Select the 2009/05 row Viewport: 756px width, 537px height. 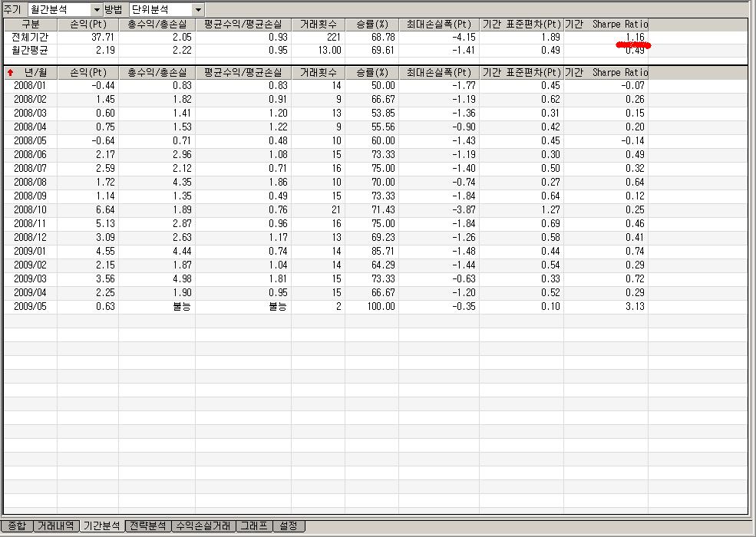pos(31,307)
